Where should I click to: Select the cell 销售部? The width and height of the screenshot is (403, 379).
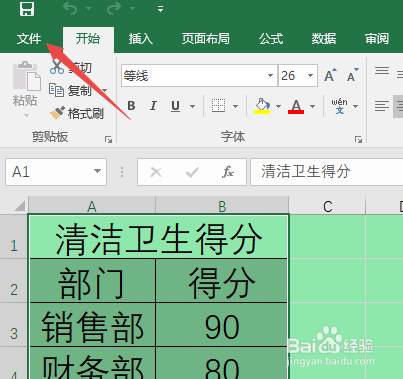point(92,325)
